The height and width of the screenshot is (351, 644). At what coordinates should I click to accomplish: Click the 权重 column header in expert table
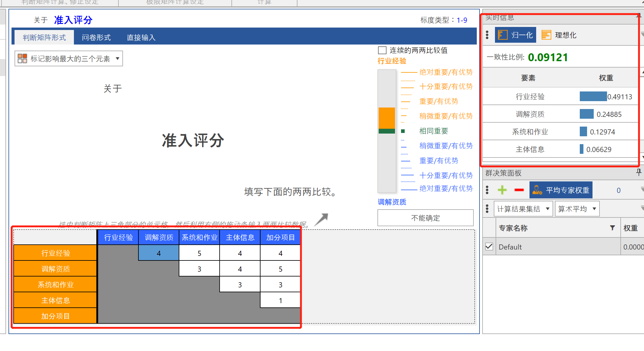point(632,228)
